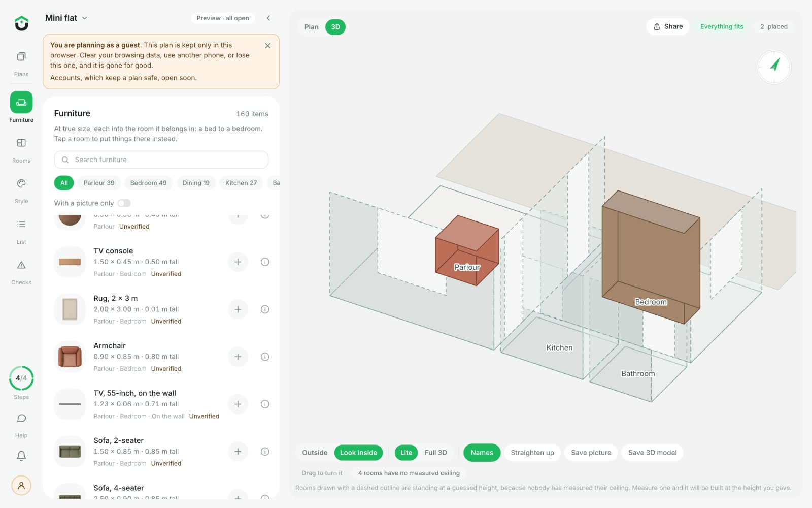
Task: Toggle With a picture only switch
Action: click(124, 203)
